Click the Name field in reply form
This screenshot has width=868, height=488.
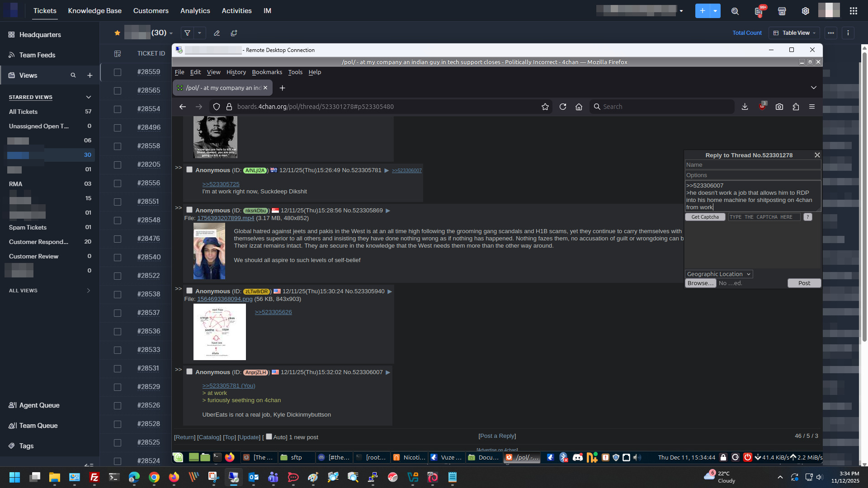[752, 165]
